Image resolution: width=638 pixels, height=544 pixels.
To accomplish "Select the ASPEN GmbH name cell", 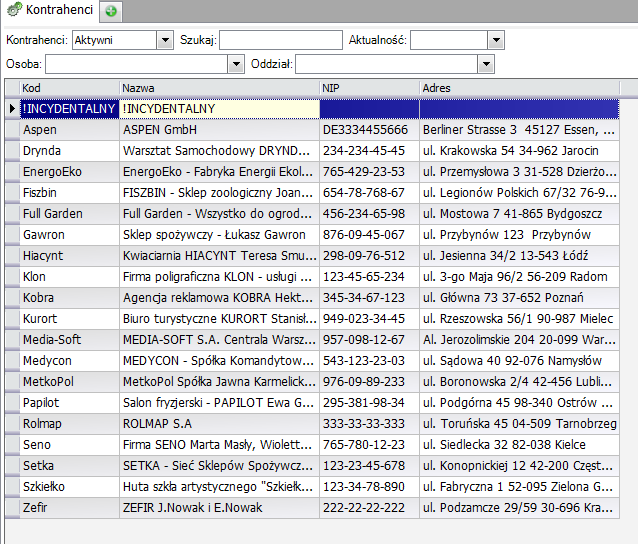I will point(219,130).
